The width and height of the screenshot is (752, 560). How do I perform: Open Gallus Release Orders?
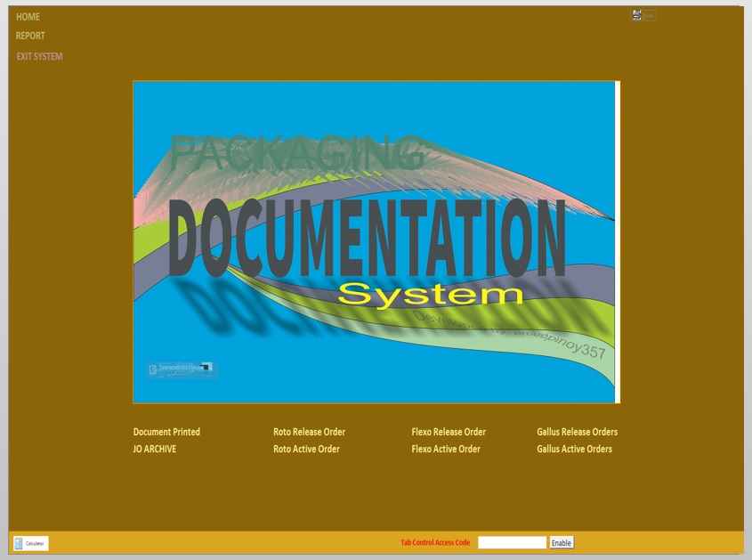coord(577,432)
